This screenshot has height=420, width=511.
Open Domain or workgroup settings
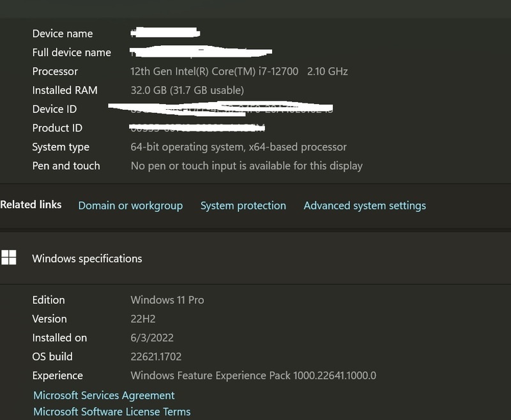pyautogui.click(x=130, y=206)
